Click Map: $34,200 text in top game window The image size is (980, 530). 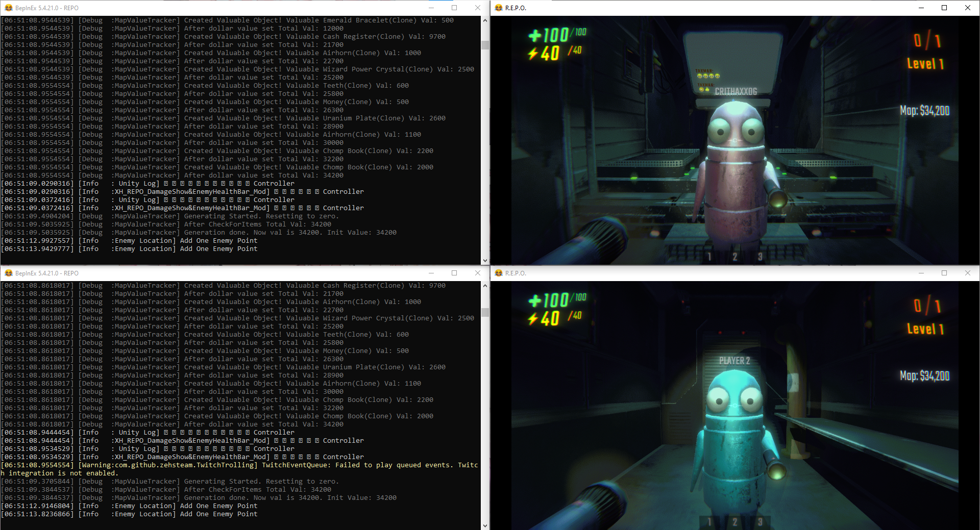[924, 111]
